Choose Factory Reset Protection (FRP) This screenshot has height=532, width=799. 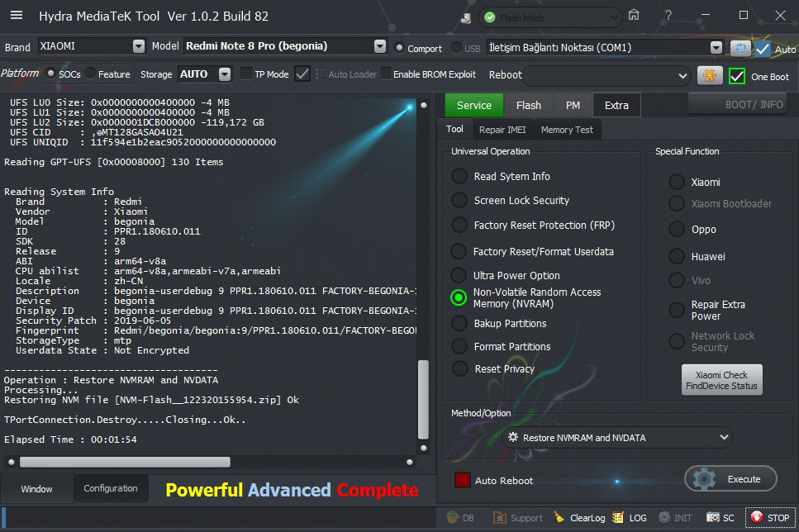459,225
